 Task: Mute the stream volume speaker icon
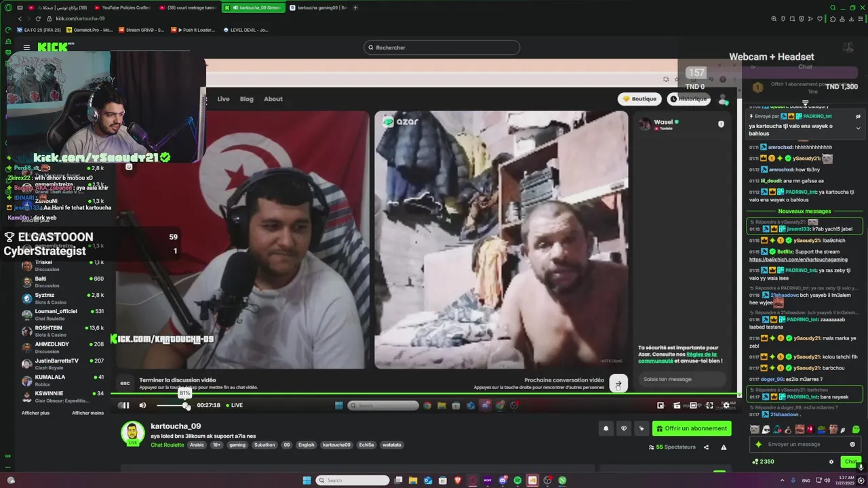[142, 405]
